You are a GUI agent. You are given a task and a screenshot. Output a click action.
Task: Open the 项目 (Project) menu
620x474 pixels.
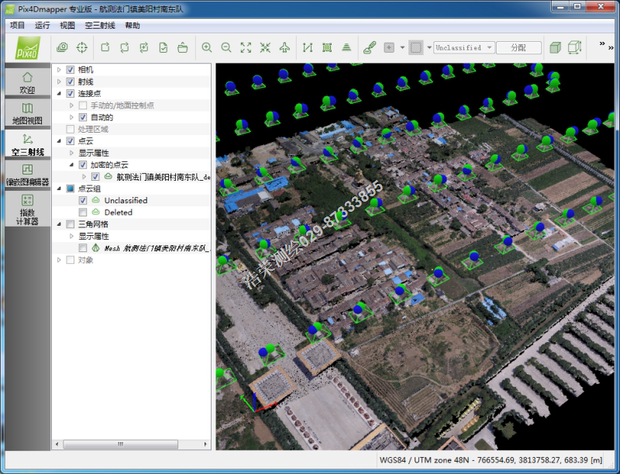pyautogui.click(x=17, y=24)
